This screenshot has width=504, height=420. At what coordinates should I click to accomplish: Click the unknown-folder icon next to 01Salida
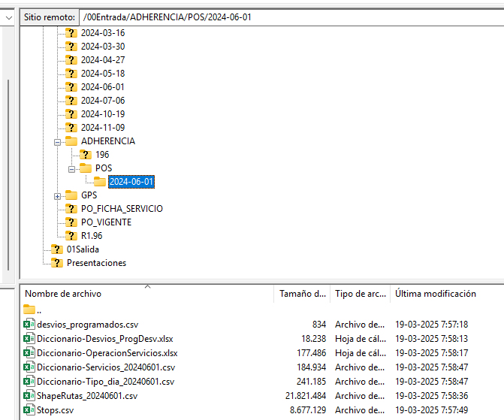pyautogui.click(x=57, y=249)
